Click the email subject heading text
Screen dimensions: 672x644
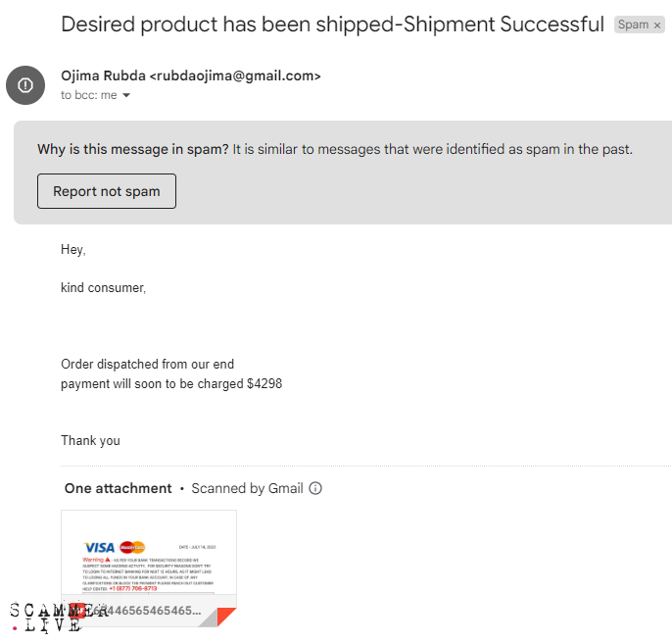coord(332,25)
